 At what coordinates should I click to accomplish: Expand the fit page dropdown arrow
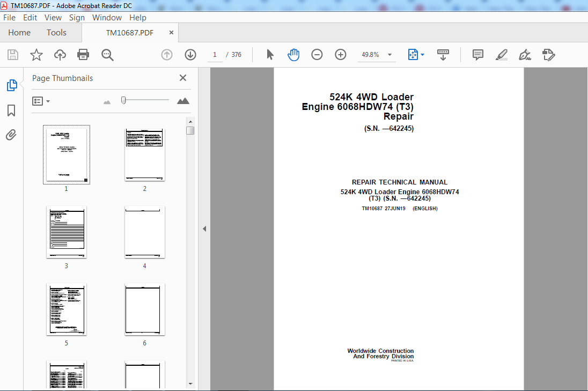[x=423, y=55]
